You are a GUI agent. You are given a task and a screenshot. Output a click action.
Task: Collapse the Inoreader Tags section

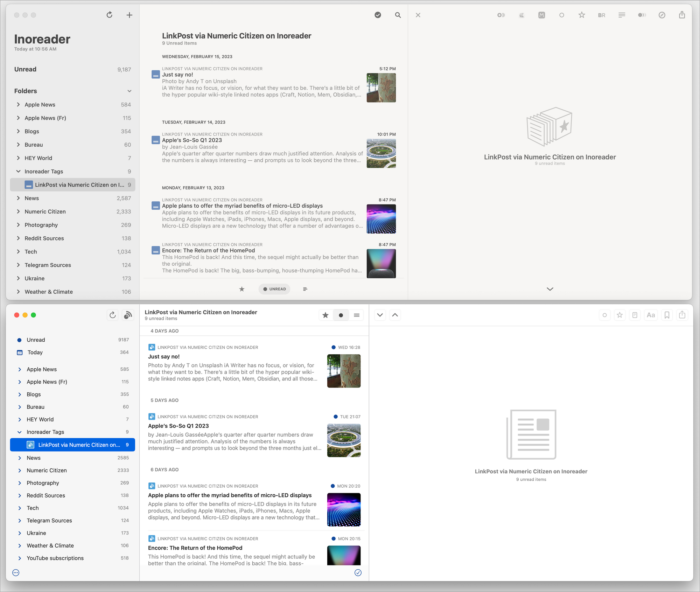click(18, 171)
